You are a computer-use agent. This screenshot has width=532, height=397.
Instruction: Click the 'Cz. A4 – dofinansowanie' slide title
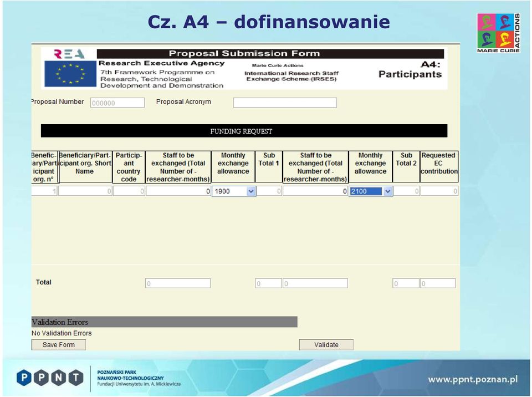[269, 22]
